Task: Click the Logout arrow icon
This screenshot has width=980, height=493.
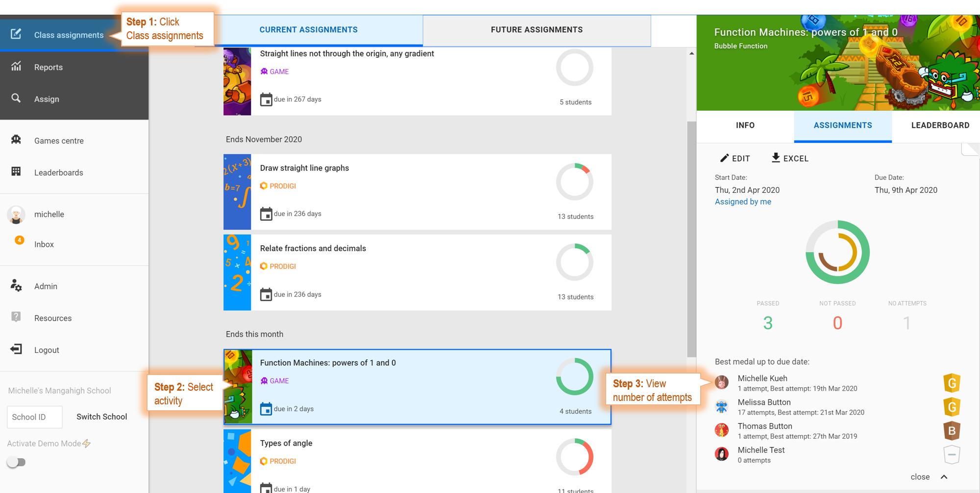Action: click(16, 349)
